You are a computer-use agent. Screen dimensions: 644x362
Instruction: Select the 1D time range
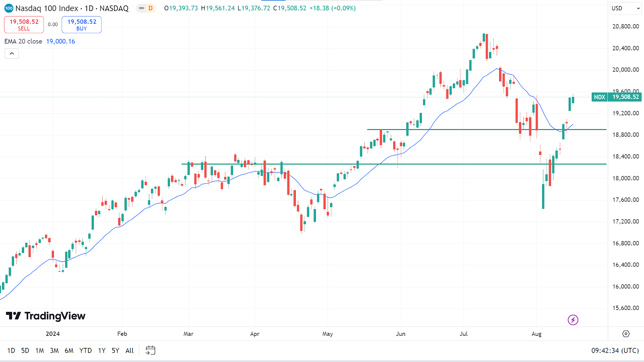pos(11,351)
